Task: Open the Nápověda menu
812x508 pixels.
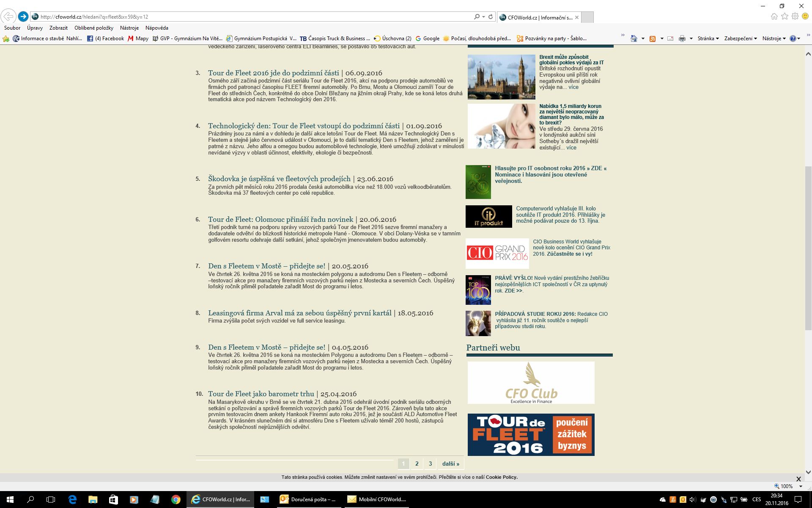Action: [x=157, y=28]
